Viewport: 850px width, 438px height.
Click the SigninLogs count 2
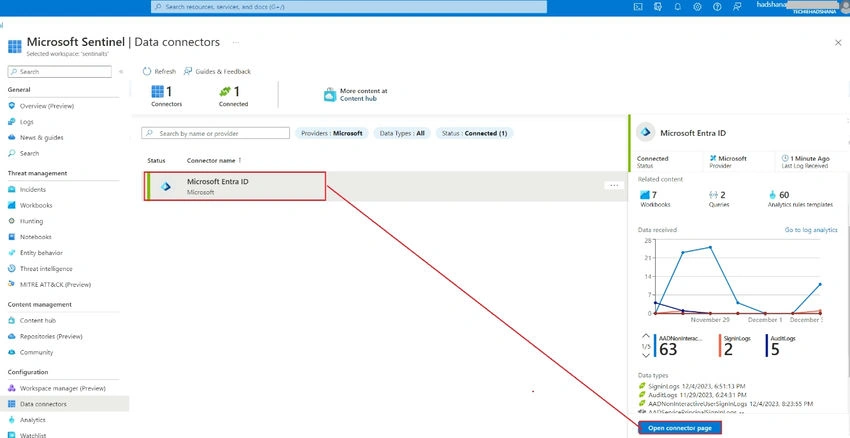735,345
